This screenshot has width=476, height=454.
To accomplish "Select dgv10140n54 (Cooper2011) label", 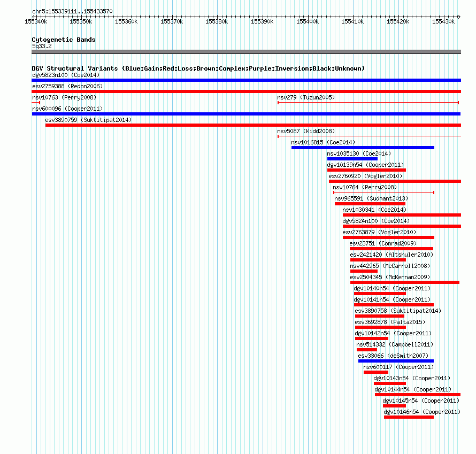I will [392, 288].
